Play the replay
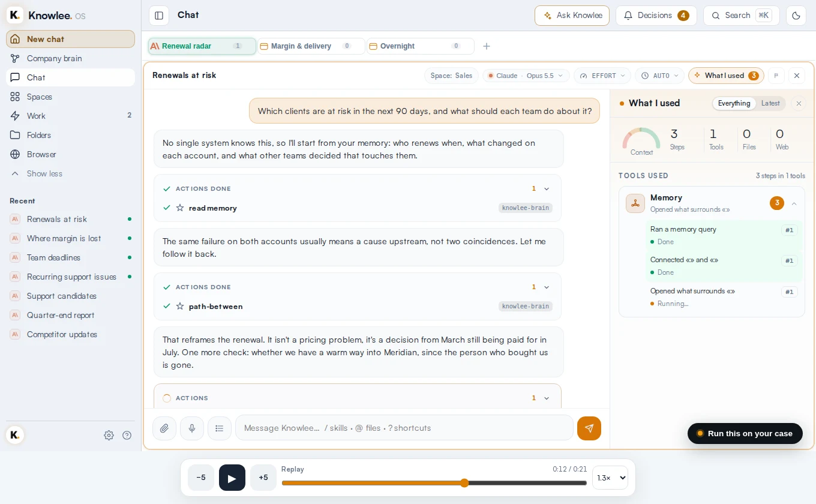This screenshot has height=504, width=816. (x=232, y=478)
